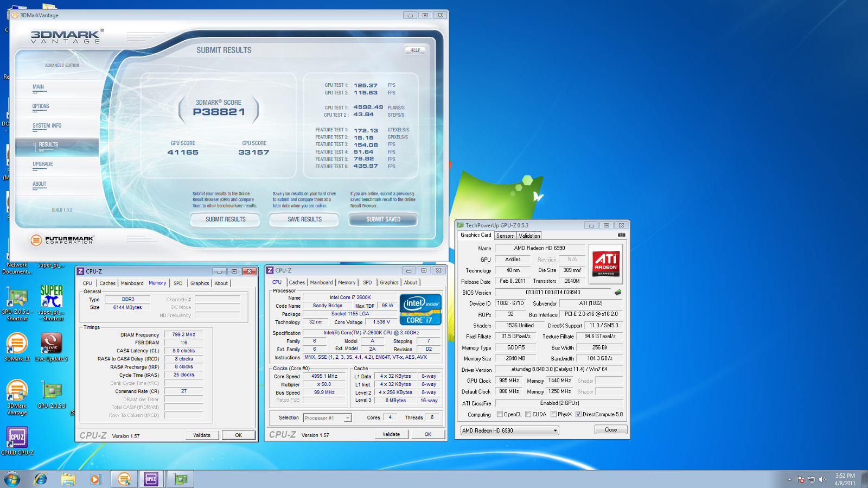Select the Live Update 5 desktop icon

(x=52, y=347)
